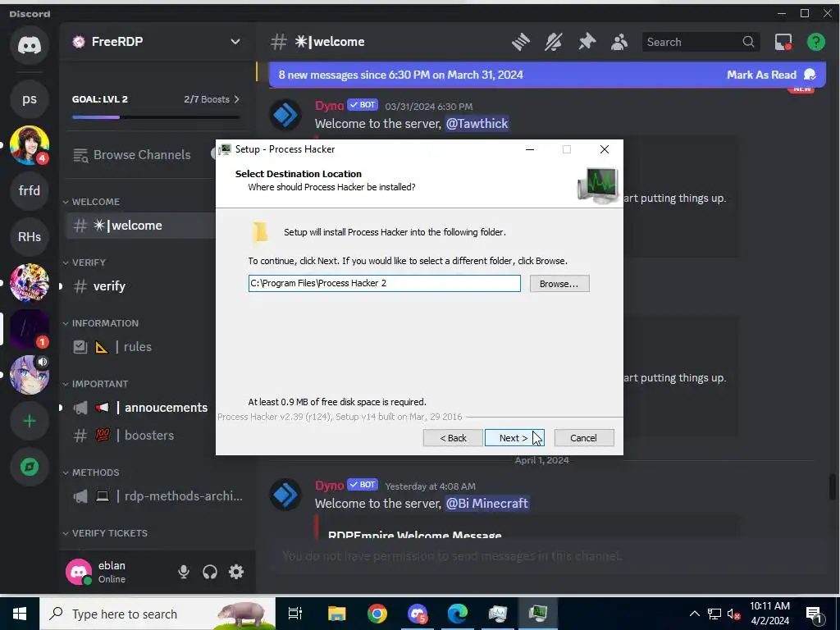
Task: Click the chat scrollbar thumb
Action: 833,487
